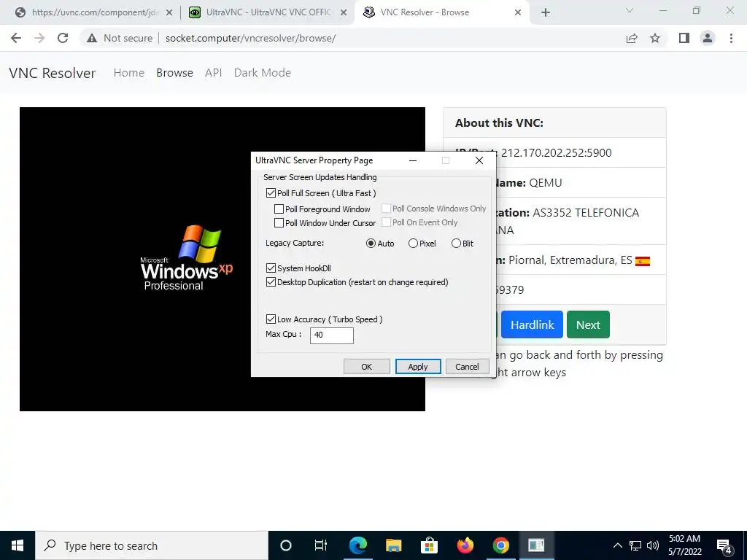Click Apply in UltraVNC property page
747x560 pixels.
[x=418, y=367]
